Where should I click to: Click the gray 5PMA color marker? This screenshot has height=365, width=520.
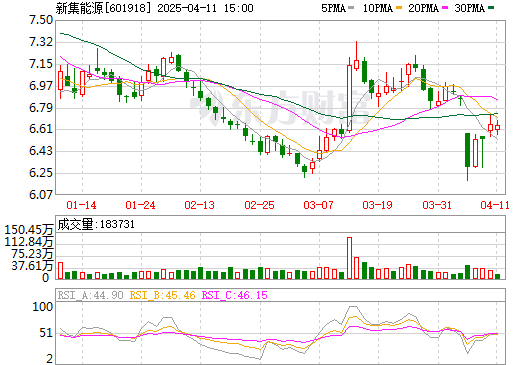click(x=351, y=8)
